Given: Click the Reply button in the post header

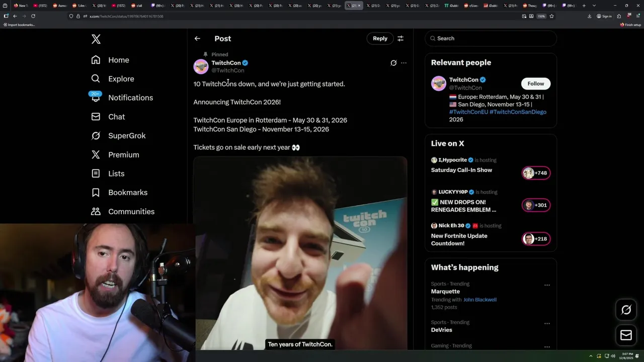Looking at the screenshot, I should tap(380, 38).
